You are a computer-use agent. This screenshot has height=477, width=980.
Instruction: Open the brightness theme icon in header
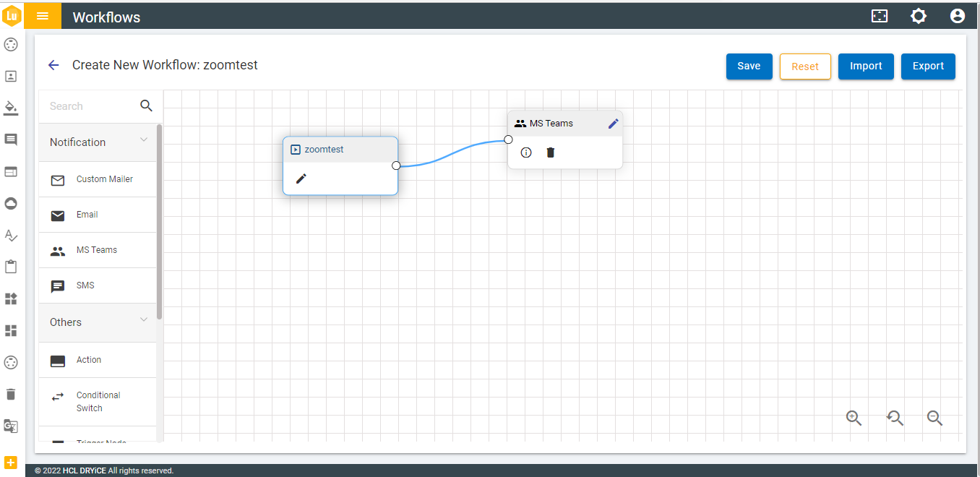pyautogui.click(x=919, y=16)
